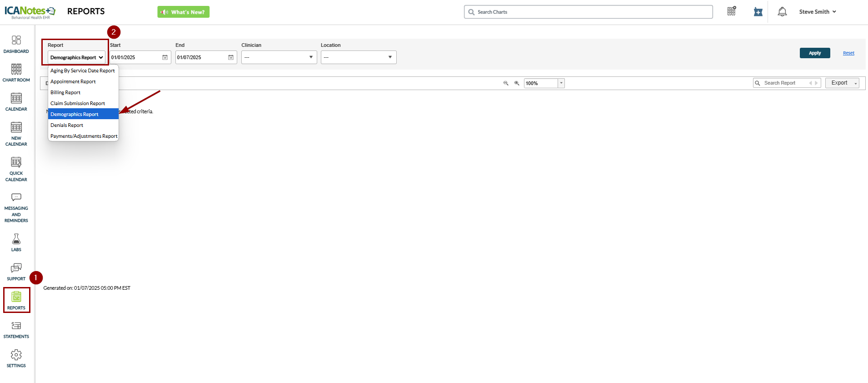Click the Apply button

(x=815, y=53)
